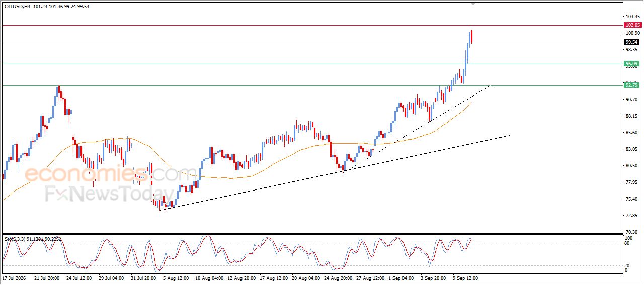This screenshot has height=285, width=644.
Task: Click the 70.30 price scale value
Action: 632,232
